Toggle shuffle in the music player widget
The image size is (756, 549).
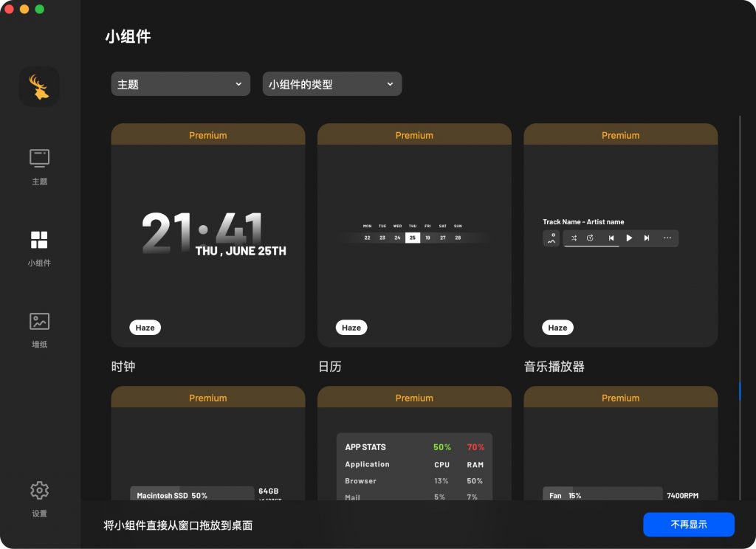tap(574, 238)
